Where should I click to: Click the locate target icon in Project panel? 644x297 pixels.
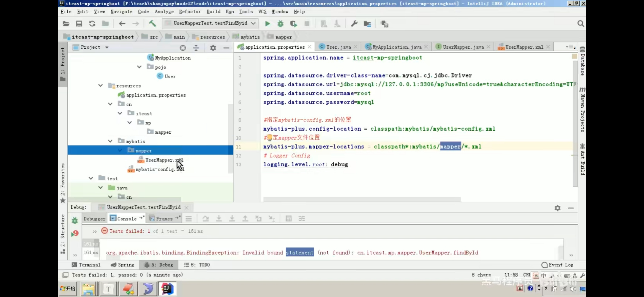[183, 48]
